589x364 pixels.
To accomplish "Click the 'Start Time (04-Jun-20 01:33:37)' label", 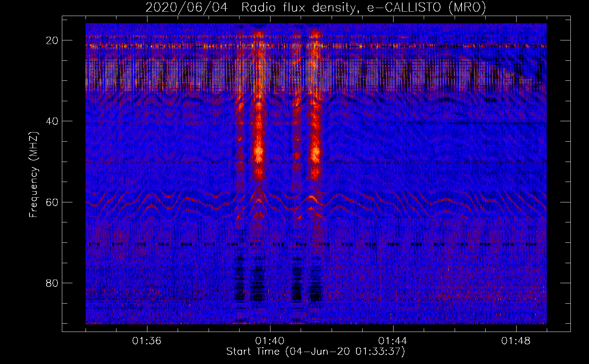I will (316, 352).
